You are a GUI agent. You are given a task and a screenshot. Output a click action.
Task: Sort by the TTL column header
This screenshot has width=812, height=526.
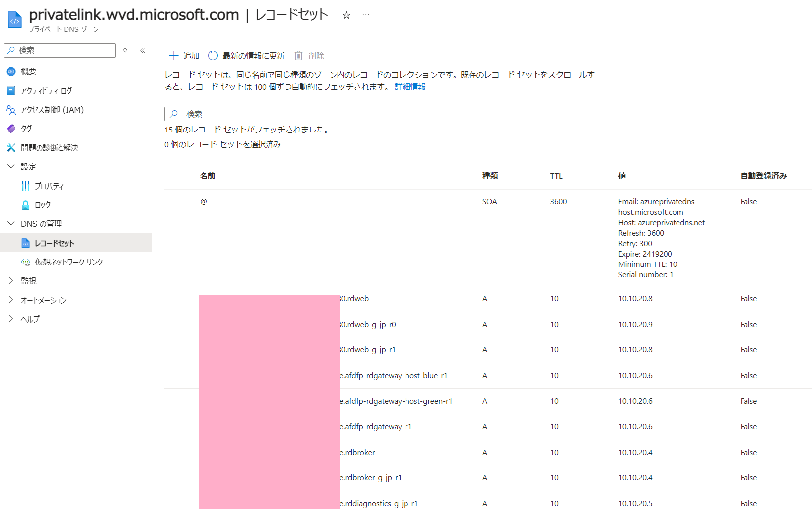[x=556, y=176]
